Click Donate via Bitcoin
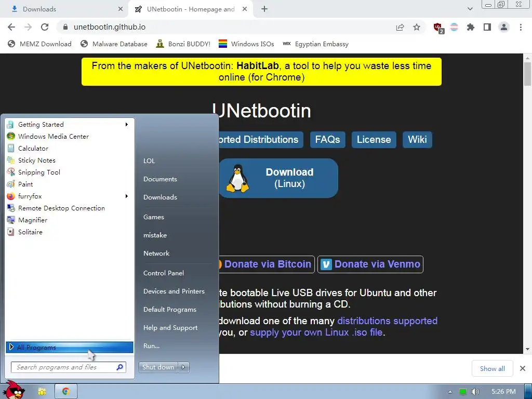The image size is (532, 399). point(267,264)
